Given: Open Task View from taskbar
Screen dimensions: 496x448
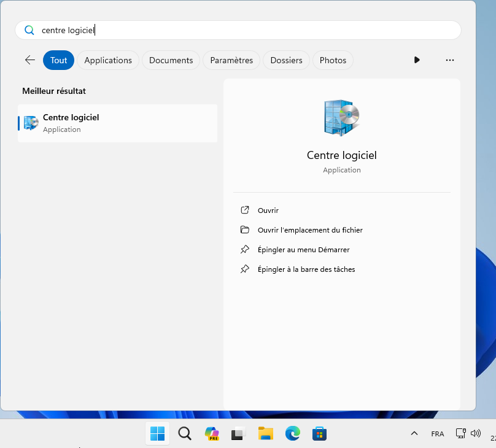Looking at the screenshot, I should tap(239, 433).
